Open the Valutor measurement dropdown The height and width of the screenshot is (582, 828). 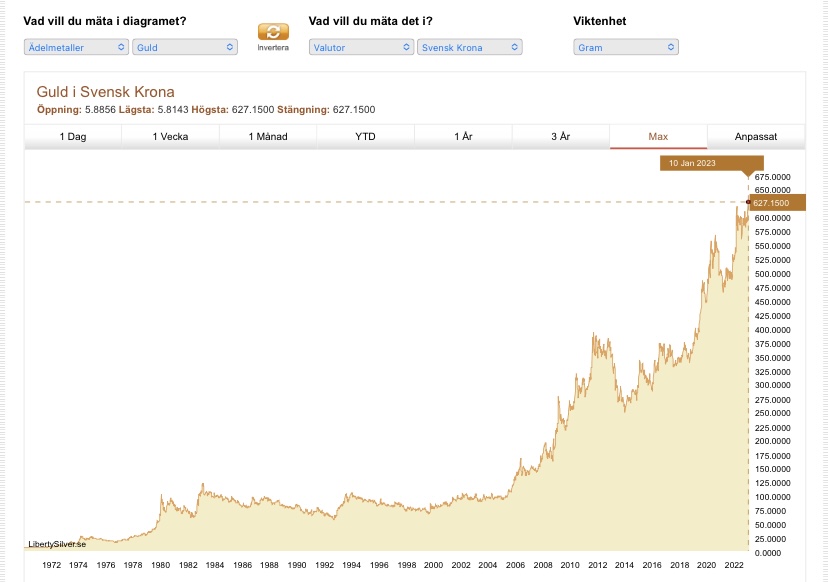(361, 47)
